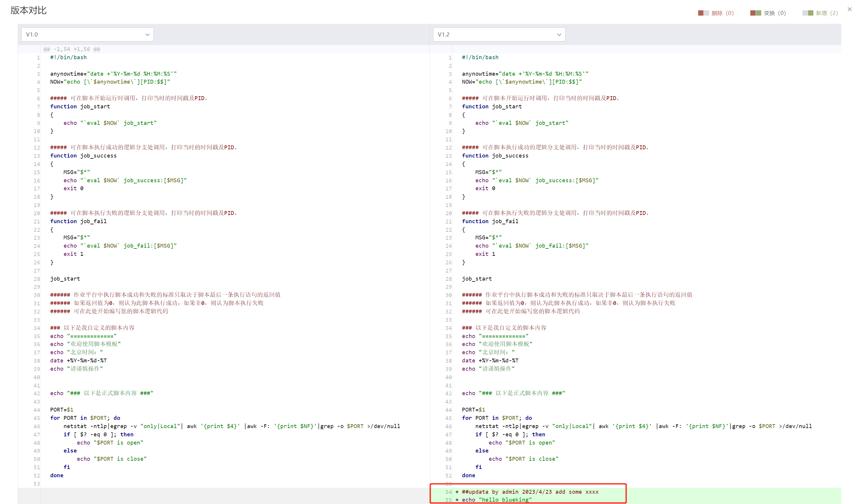Click #!/bin/bash in the left V1.0 pane

68,57
